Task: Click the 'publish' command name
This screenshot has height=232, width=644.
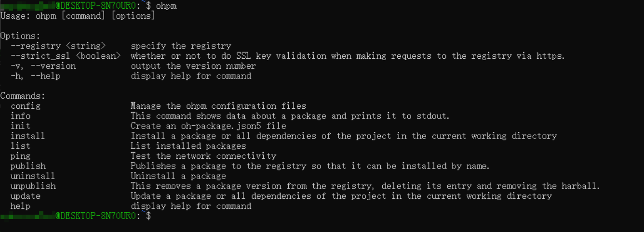Action: point(28,166)
